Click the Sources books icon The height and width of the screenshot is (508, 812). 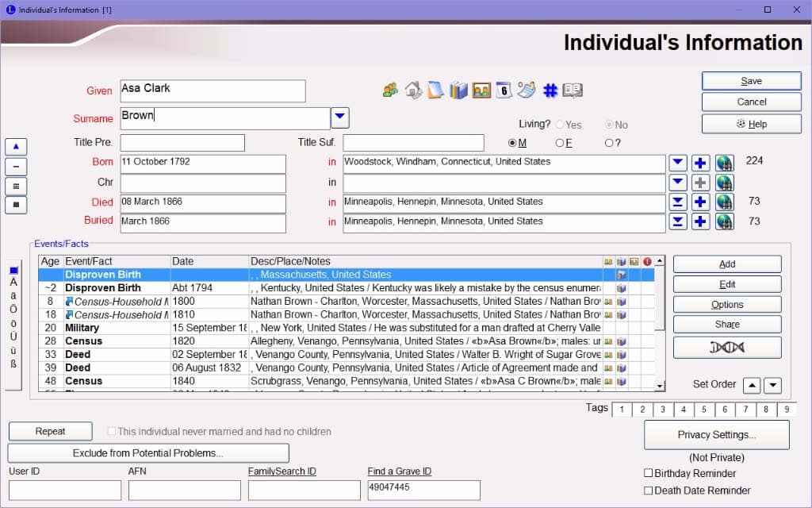coord(458,90)
